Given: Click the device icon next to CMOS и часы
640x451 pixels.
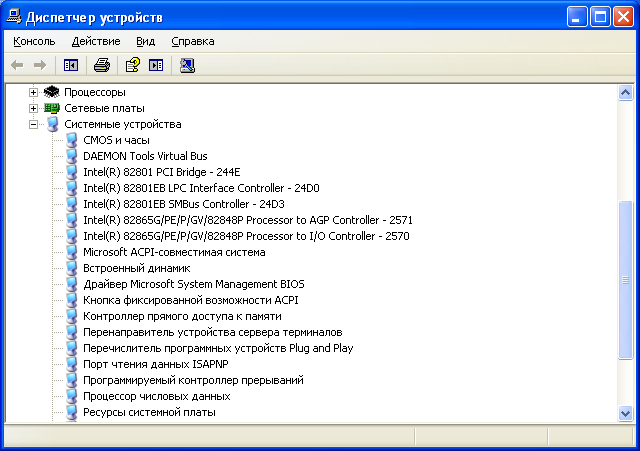Looking at the screenshot, I should pos(72,140).
